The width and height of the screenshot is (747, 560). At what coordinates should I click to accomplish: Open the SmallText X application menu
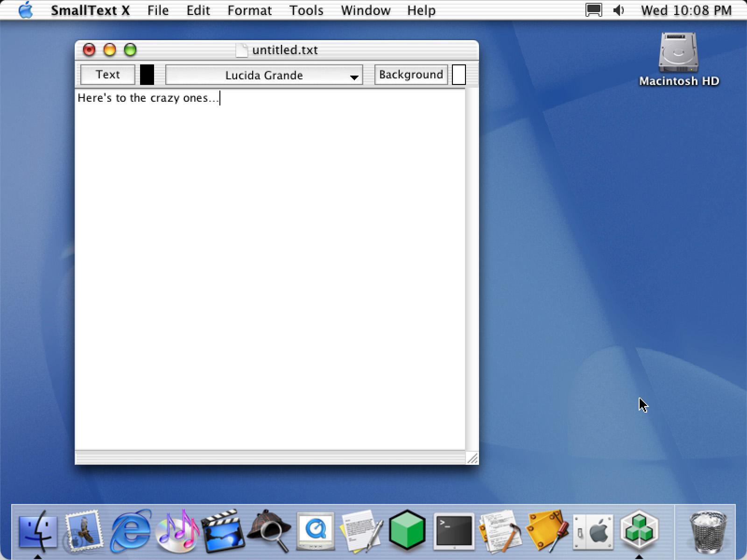pyautogui.click(x=90, y=10)
